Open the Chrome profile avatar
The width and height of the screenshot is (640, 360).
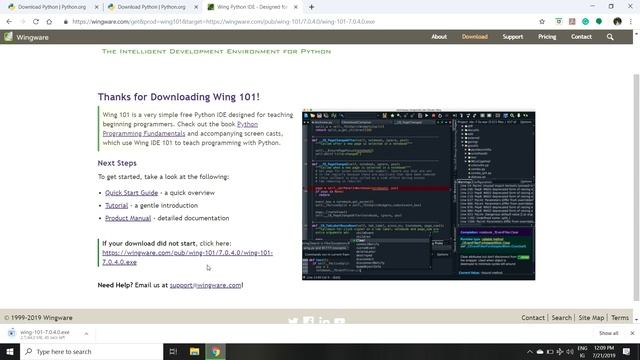pos(617,22)
